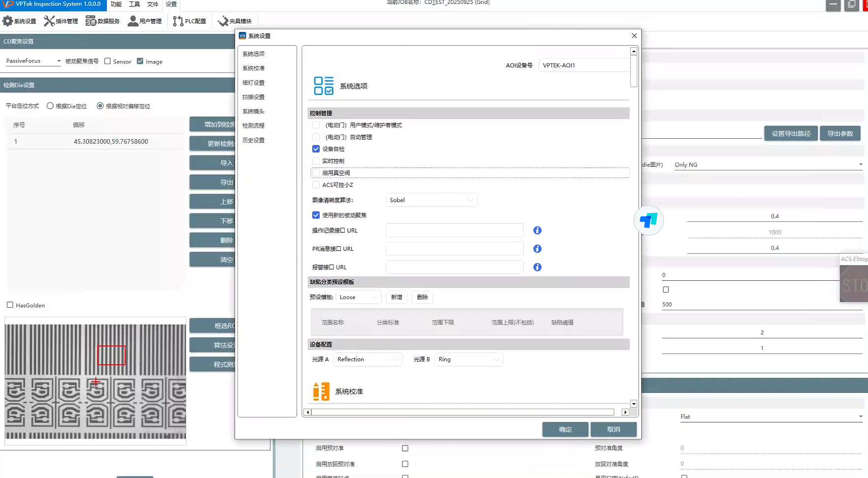Open PLC配置 toolbar icon
868x478 pixels.
click(178, 21)
